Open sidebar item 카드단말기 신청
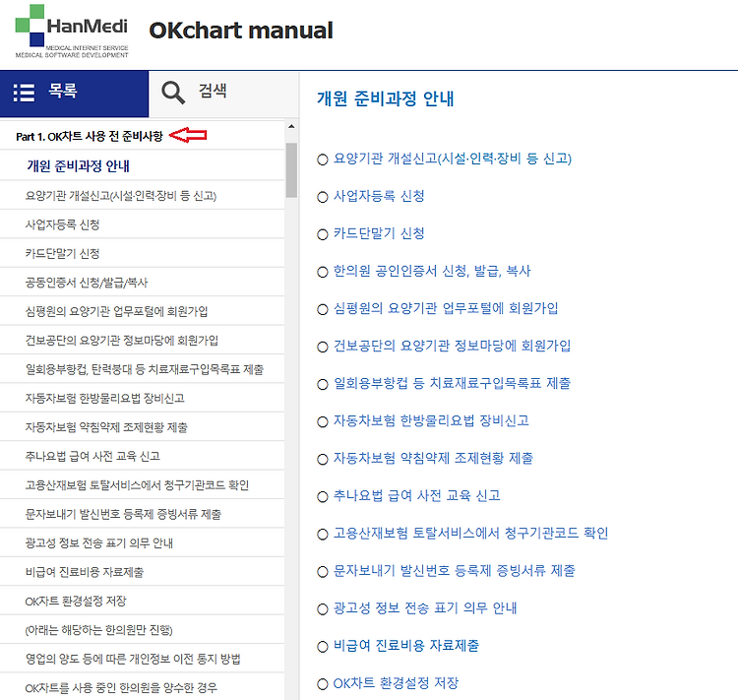Image resolution: width=738 pixels, height=700 pixels. pyautogui.click(x=62, y=253)
